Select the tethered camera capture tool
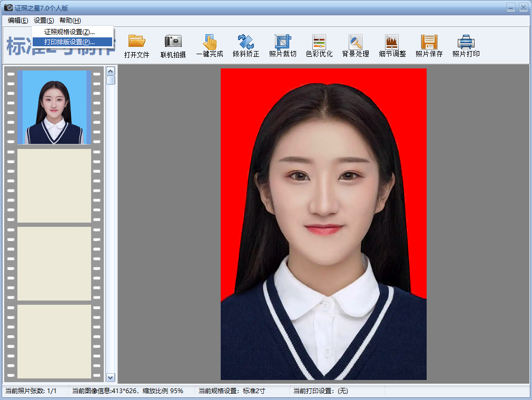532x400 pixels. click(173, 42)
